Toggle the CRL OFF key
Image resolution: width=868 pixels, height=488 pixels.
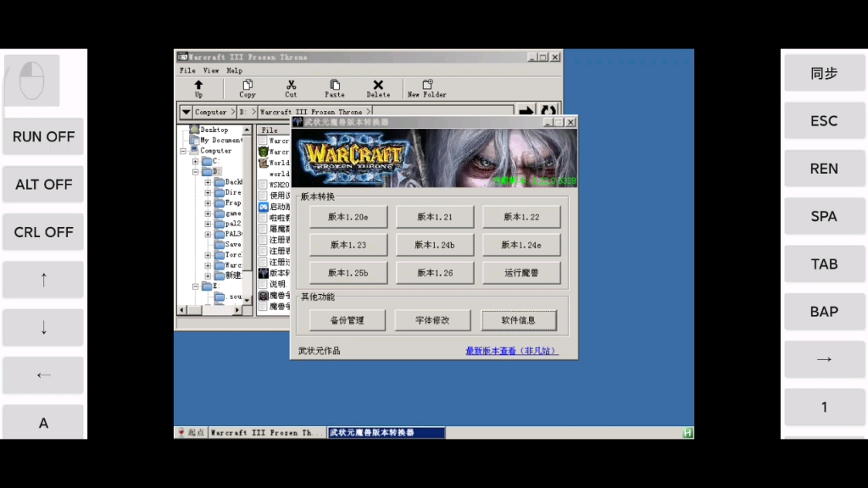(43, 232)
